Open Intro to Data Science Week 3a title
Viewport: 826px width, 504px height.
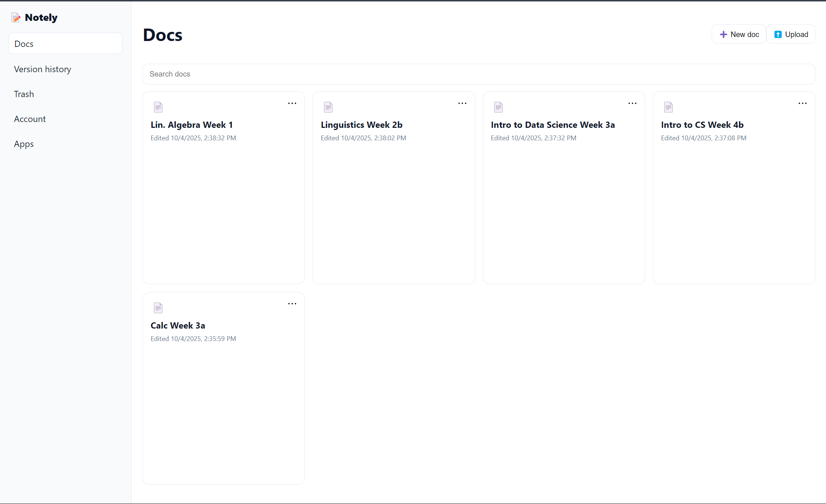[x=553, y=125]
